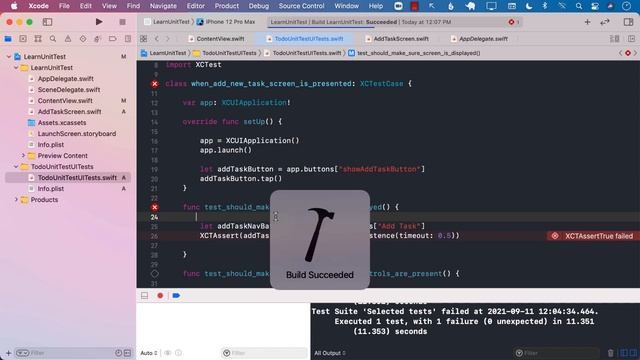Open the code review arrows button

click(605, 22)
